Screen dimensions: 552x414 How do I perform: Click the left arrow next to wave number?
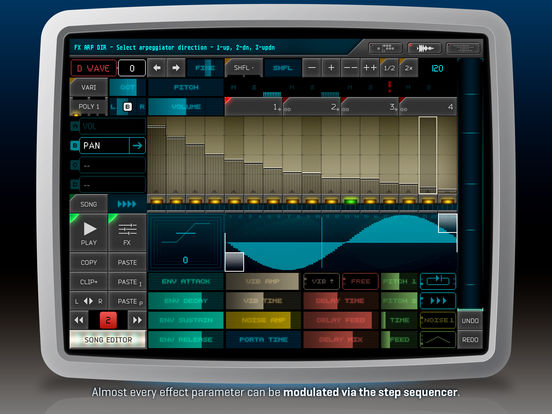coord(157,68)
